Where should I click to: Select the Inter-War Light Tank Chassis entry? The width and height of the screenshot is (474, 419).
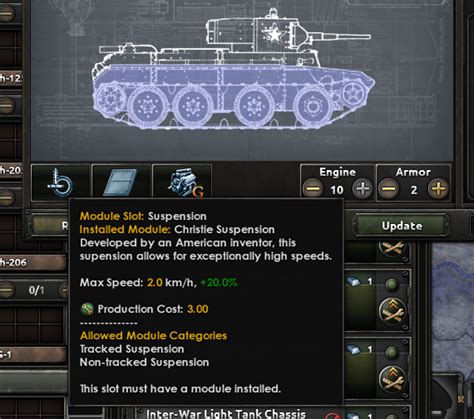pos(226,414)
